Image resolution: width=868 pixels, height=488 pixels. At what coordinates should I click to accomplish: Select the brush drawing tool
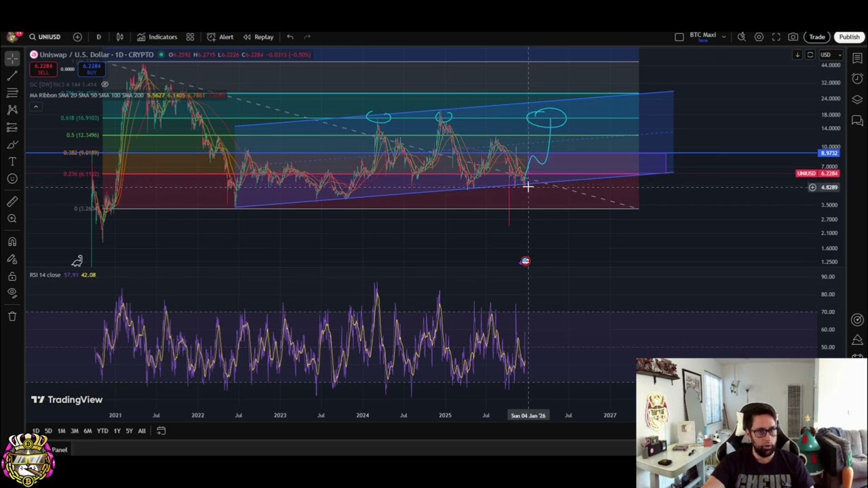(x=12, y=144)
